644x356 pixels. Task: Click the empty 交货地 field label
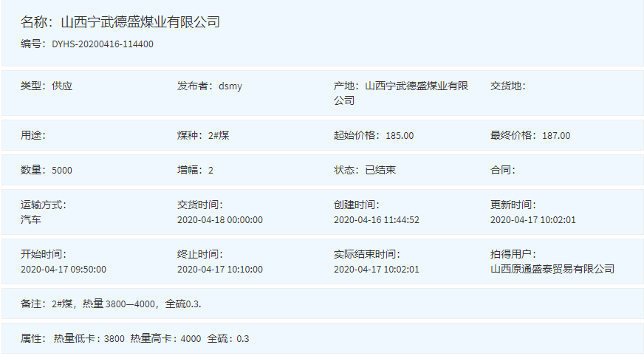click(507, 86)
